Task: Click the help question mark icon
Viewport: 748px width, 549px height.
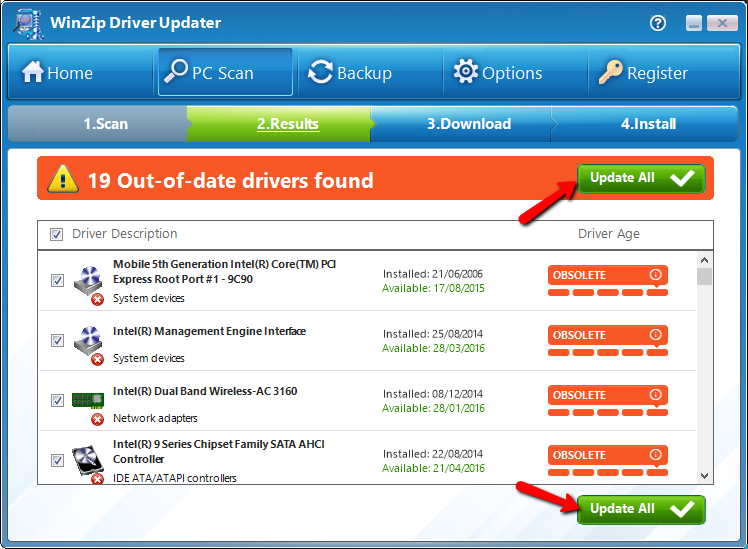Action: click(x=658, y=22)
